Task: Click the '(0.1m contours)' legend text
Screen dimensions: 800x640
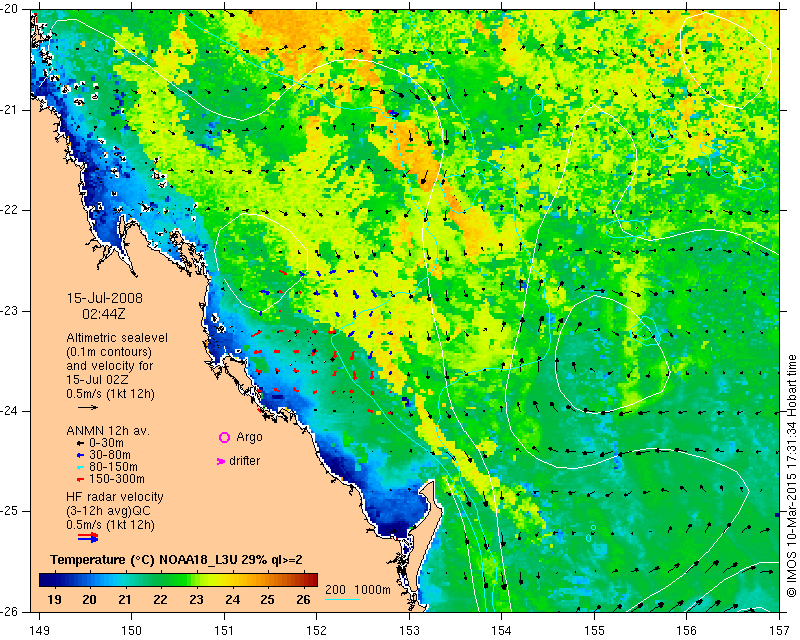Action: (109, 352)
